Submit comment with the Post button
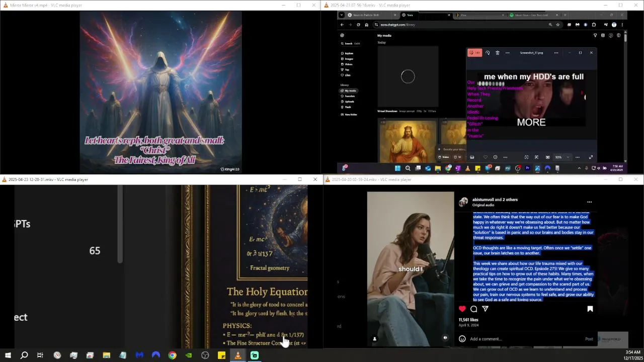 [589, 339]
